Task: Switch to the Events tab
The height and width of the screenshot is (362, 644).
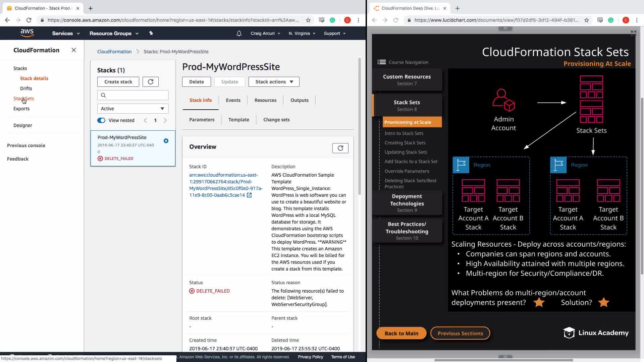Action: (233, 100)
